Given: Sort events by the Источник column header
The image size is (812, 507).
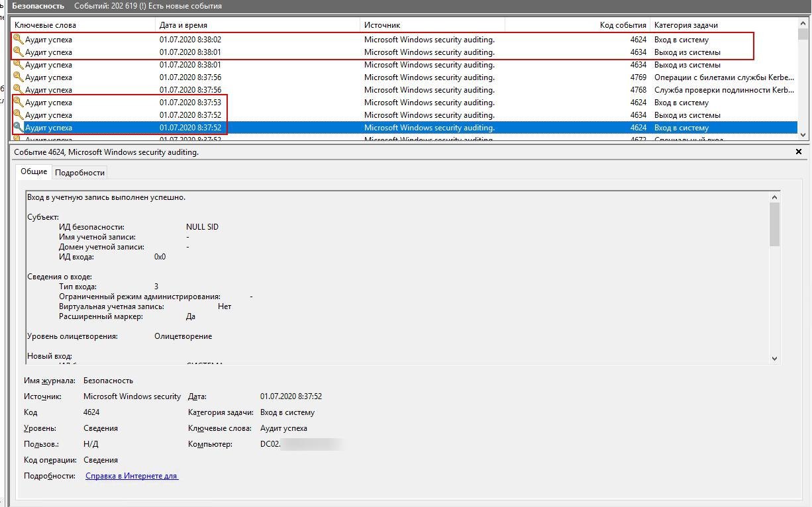Looking at the screenshot, I should point(432,25).
